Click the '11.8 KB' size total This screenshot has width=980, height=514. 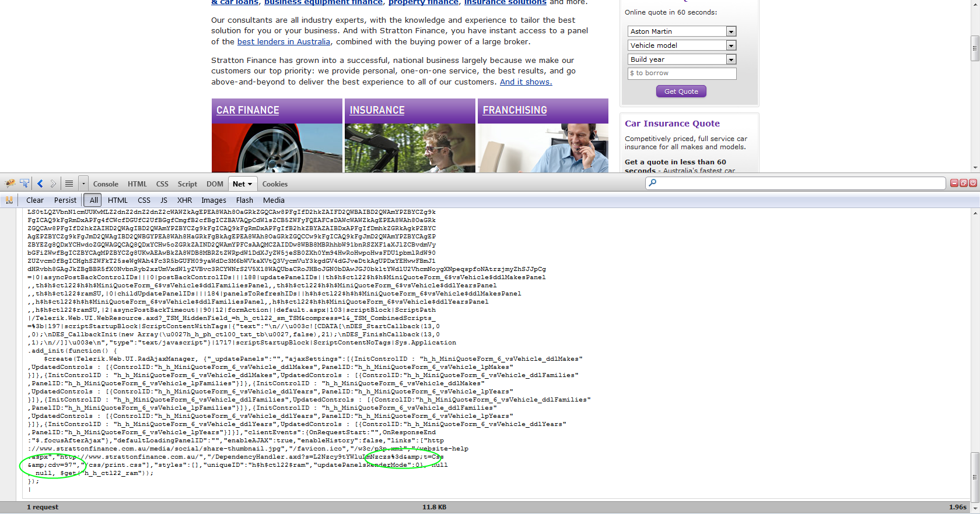tap(434, 507)
